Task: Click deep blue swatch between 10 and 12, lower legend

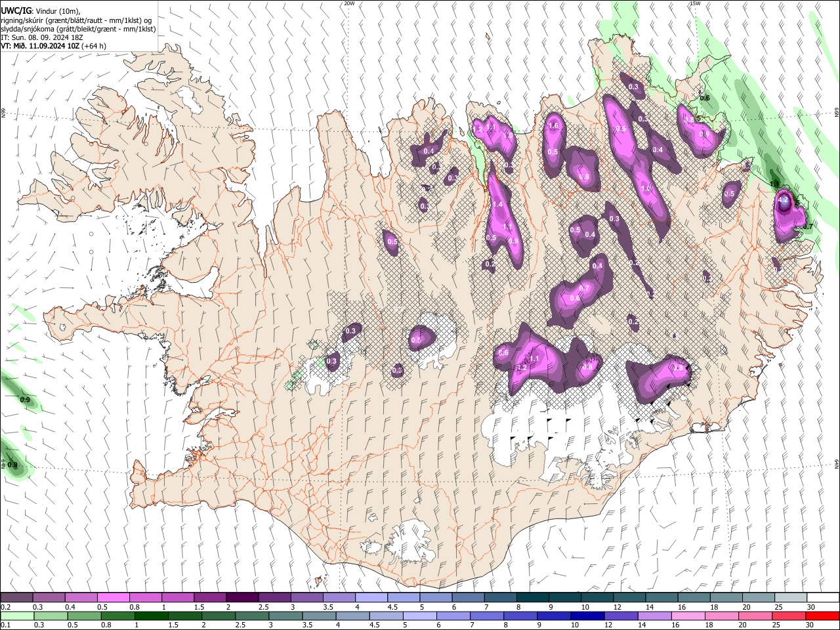Action: click(587, 616)
